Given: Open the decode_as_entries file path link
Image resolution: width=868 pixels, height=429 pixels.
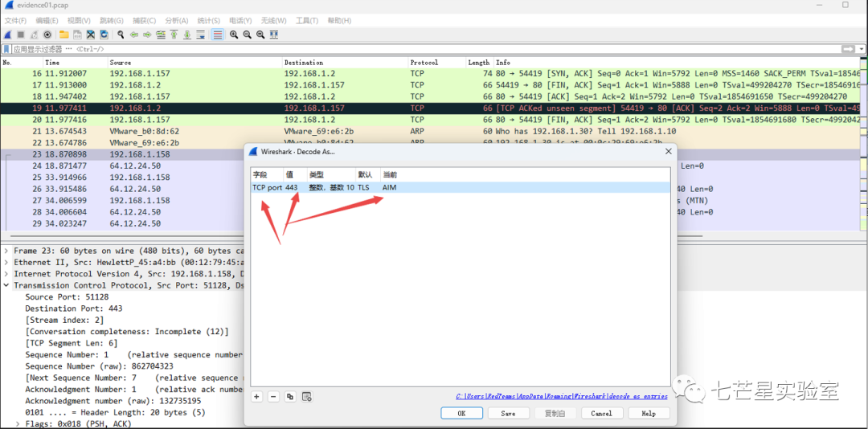Looking at the screenshot, I should tap(562, 396).
